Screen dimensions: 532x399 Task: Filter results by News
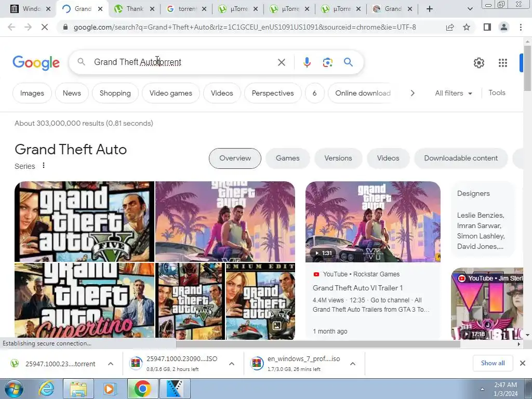72,93
